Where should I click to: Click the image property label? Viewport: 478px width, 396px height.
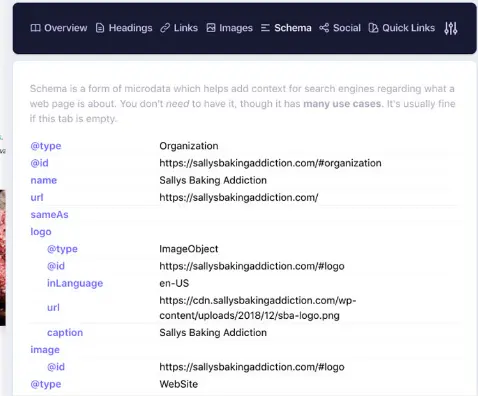(x=45, y=350)
